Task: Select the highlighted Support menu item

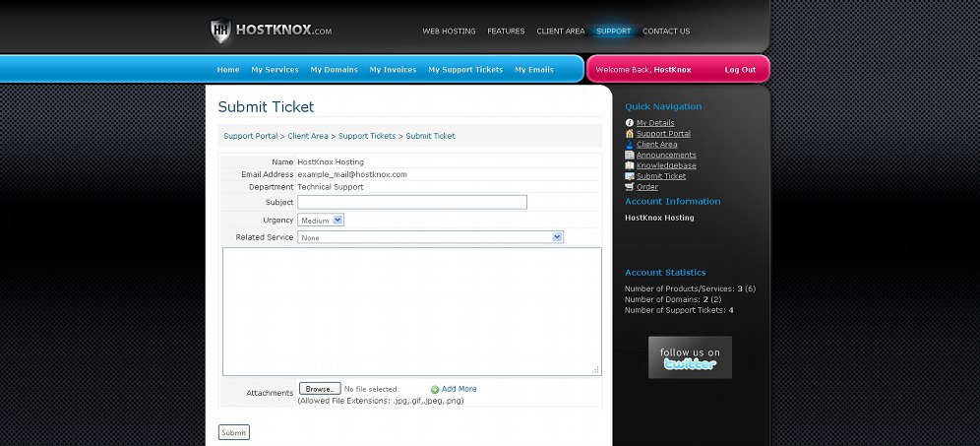Action: click(613, 32)
